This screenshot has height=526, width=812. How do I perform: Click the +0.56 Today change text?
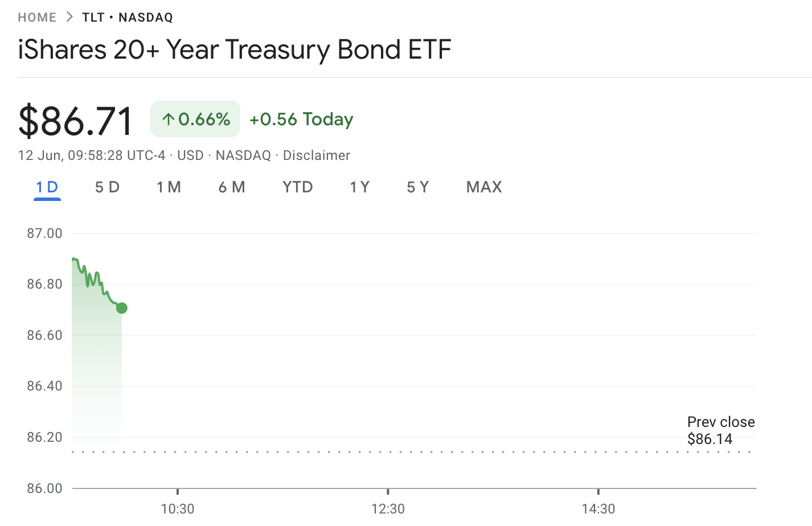click(301, 119)
